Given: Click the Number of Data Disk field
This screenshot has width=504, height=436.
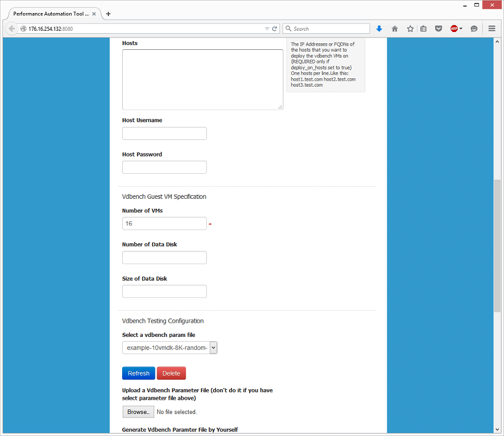Looking at the screenshot, I should (x=164, y=257).
